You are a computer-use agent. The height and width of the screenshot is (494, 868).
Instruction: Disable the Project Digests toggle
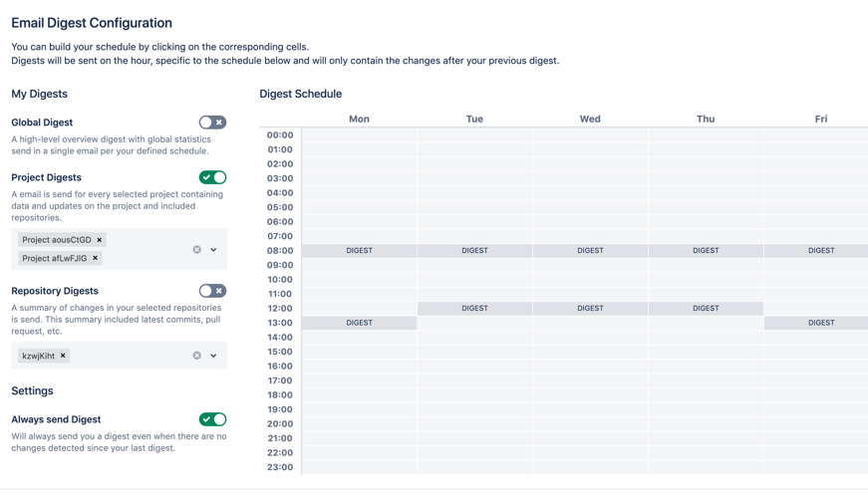click(212, 177)
